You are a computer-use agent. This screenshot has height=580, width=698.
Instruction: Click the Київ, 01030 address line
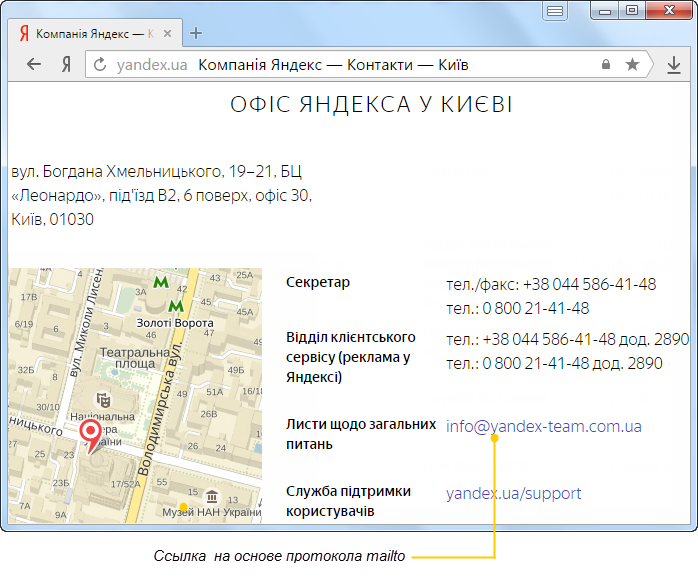point(53,219)
